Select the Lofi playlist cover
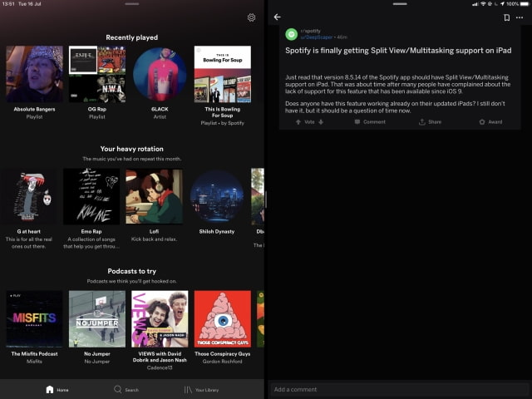The height and width of the screenshot is (399, 532). (x=154, y=197)
